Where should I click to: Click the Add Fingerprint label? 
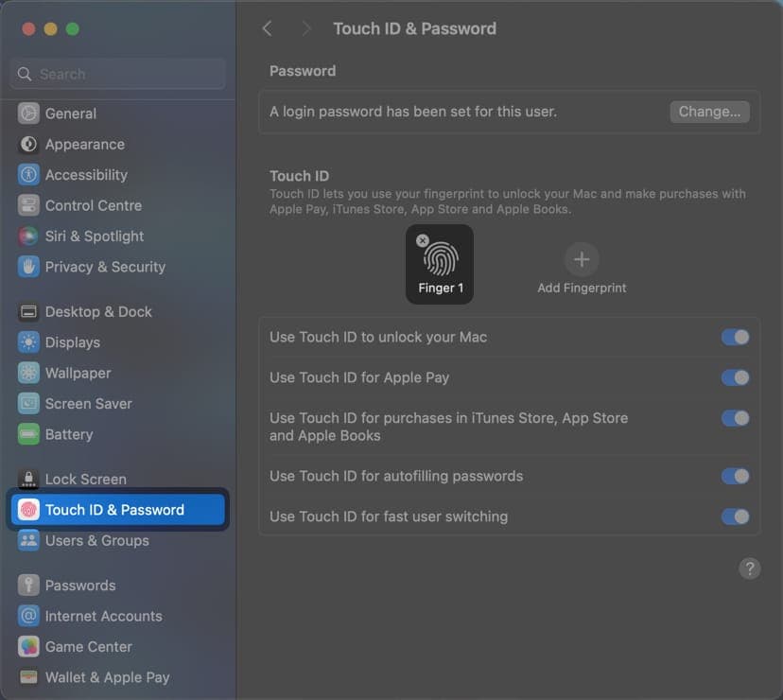coord(582,288)
